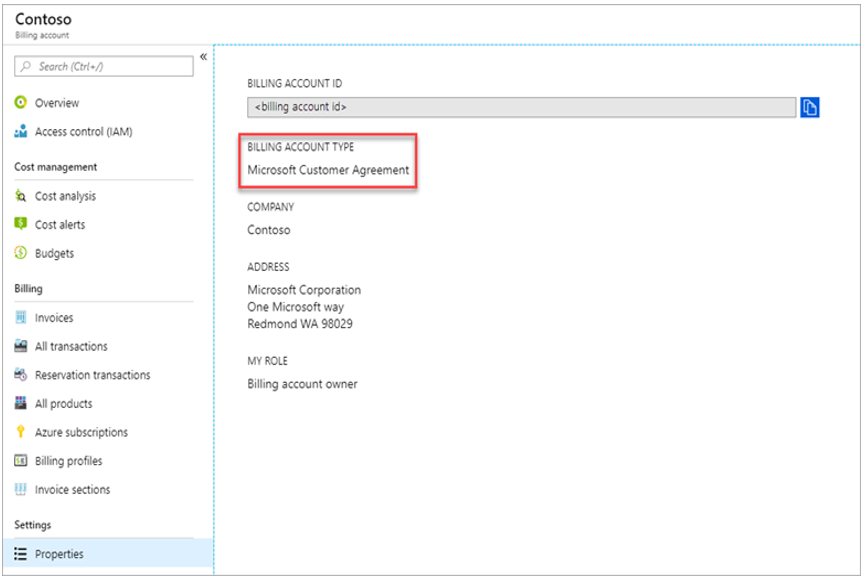Screen dimensions: 866x581
Task: Select the Reservation transactions icon
Action: point(20,375)
